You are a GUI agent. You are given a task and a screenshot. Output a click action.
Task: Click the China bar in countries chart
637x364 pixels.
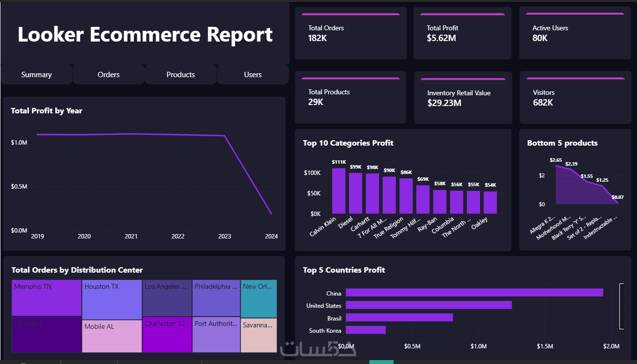click(x=474, y=293)
